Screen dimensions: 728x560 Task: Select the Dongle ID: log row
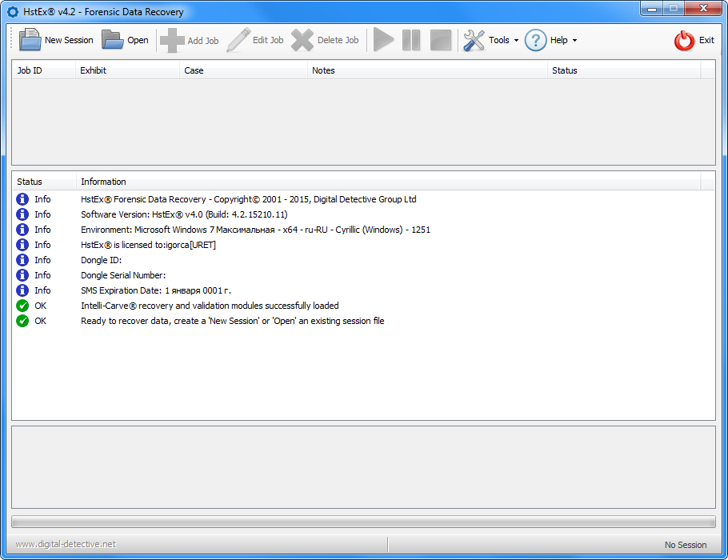click(x=363, y=260)
